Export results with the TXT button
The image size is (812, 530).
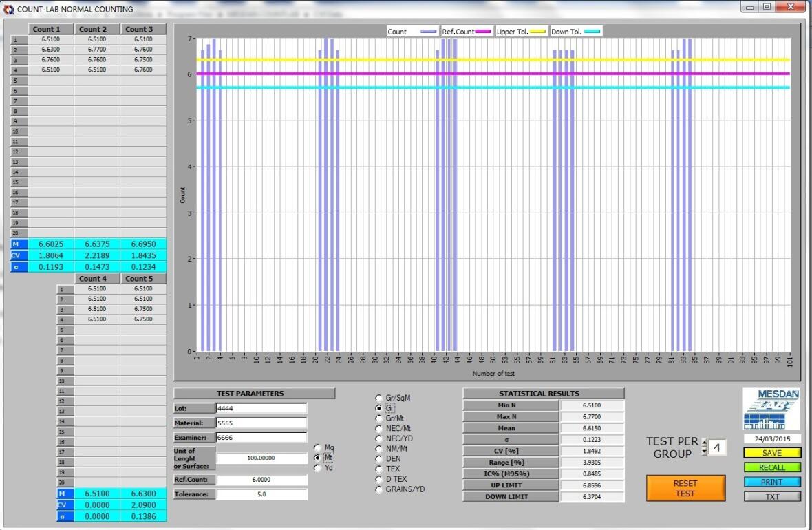point(772,496)
